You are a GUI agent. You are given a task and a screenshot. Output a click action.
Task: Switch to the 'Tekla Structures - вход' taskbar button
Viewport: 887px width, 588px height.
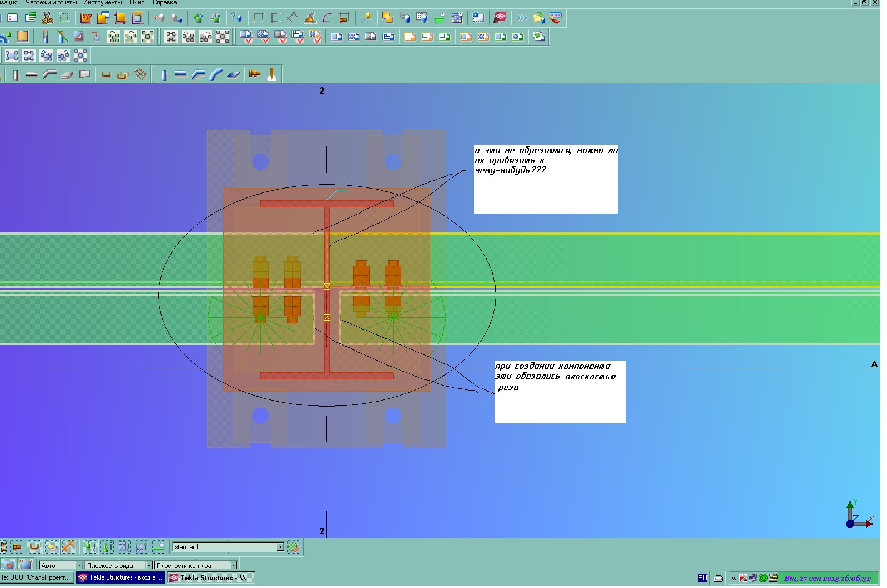(x=120, y=577)
